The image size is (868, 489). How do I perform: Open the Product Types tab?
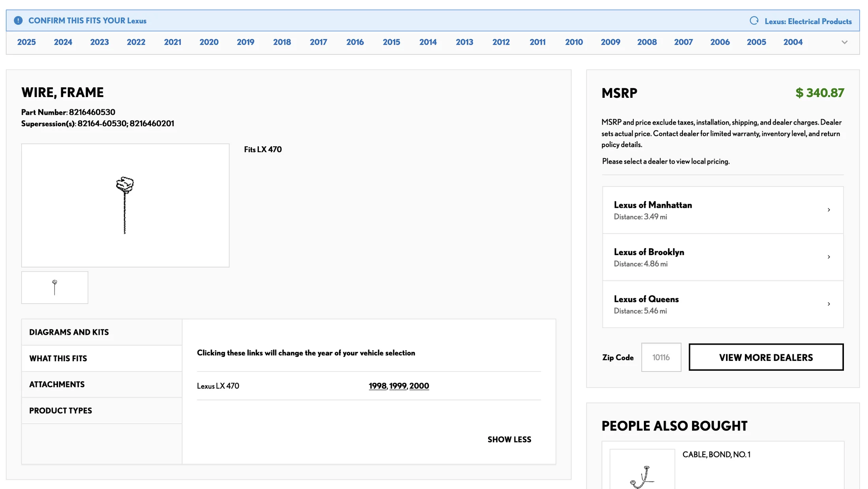coord(60,411)
